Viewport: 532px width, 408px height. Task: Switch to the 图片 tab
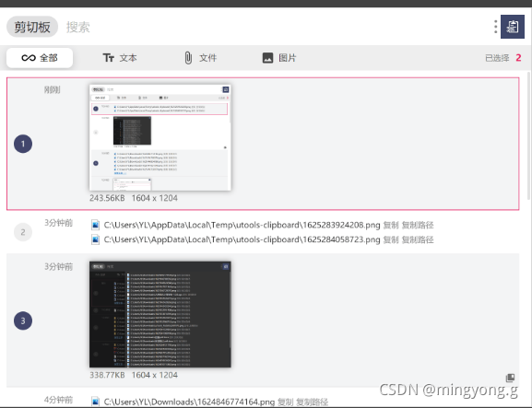pyautogui.click(x=279, y=58)
